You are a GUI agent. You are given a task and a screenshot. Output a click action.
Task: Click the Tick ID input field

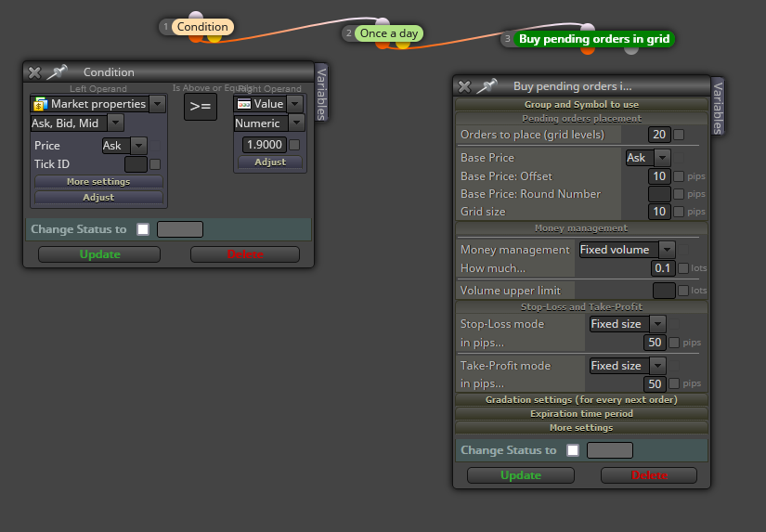click(x=136, y=164)
